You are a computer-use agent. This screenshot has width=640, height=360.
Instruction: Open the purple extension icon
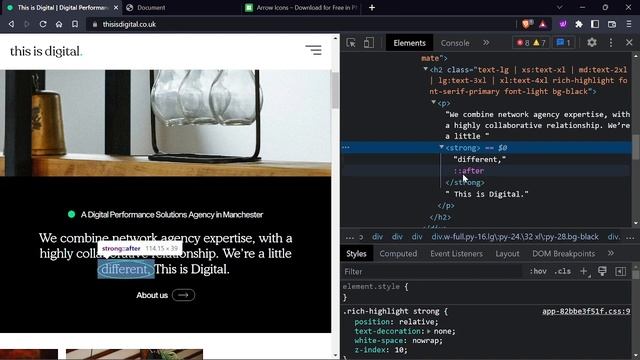click(x=563, y=24)
